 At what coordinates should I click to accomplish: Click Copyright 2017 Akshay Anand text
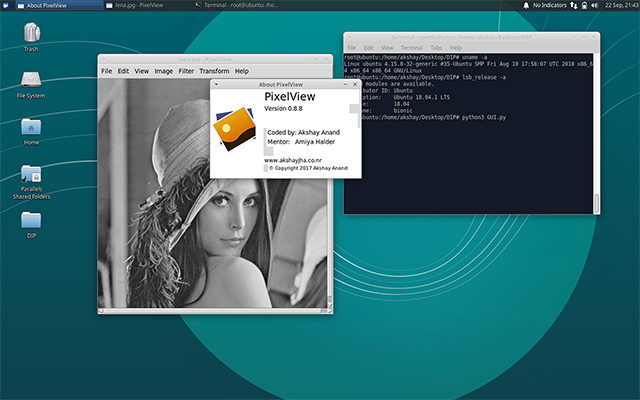[x=308, y=168]
